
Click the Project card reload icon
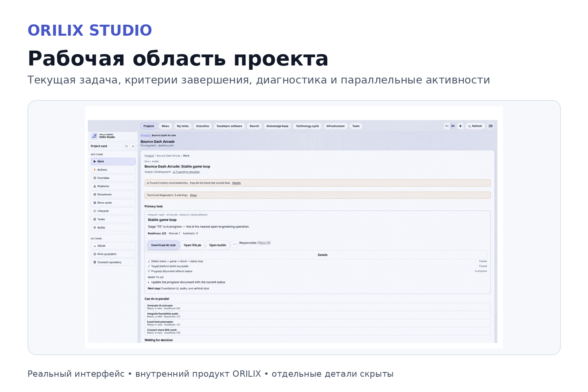click(x=127, y=146)
